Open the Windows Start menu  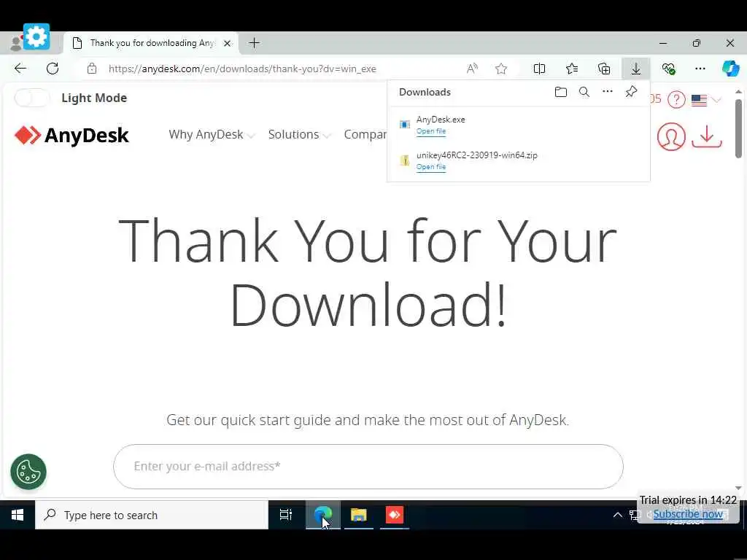pyautogui.click(x=18, y=515)
